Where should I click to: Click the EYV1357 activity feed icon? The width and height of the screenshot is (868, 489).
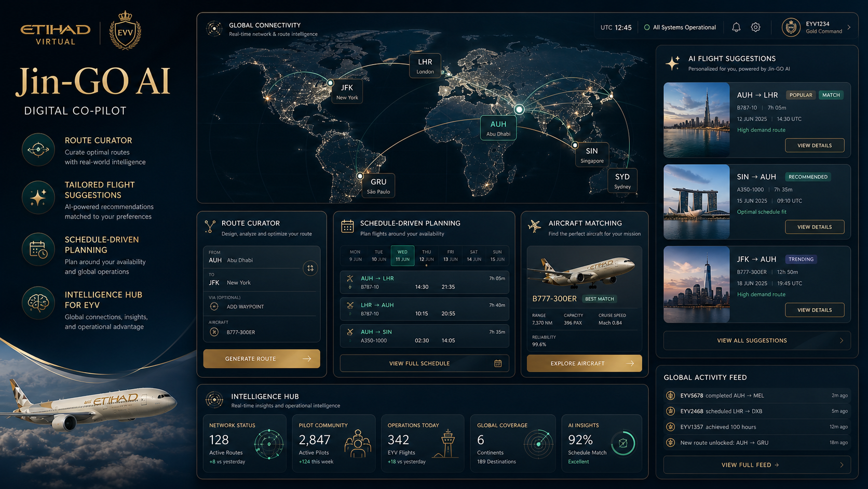pyautogui.click(x=670, y=427)
